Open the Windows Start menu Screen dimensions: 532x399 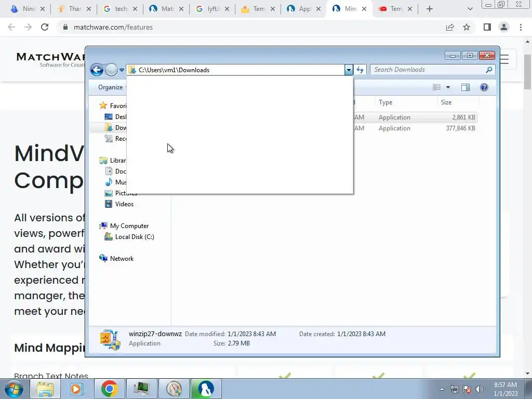(x=14, y=389)
